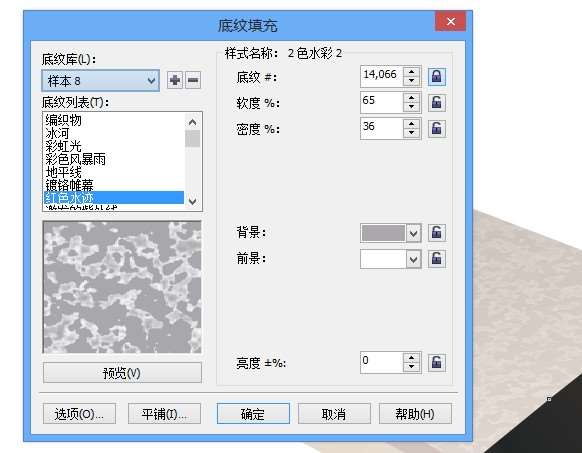Cancel dialog with 取消 button
582x453 pixels.
(334, 414)
